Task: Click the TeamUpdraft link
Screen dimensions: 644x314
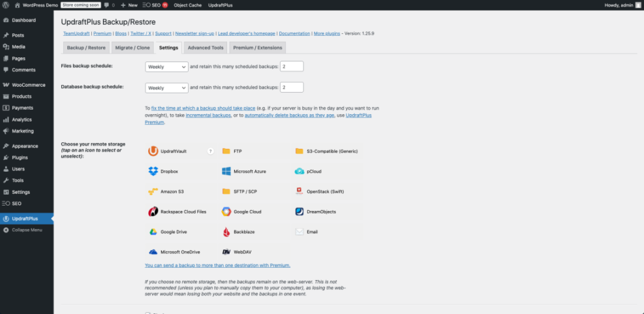Action: click(x=76, y=33)
